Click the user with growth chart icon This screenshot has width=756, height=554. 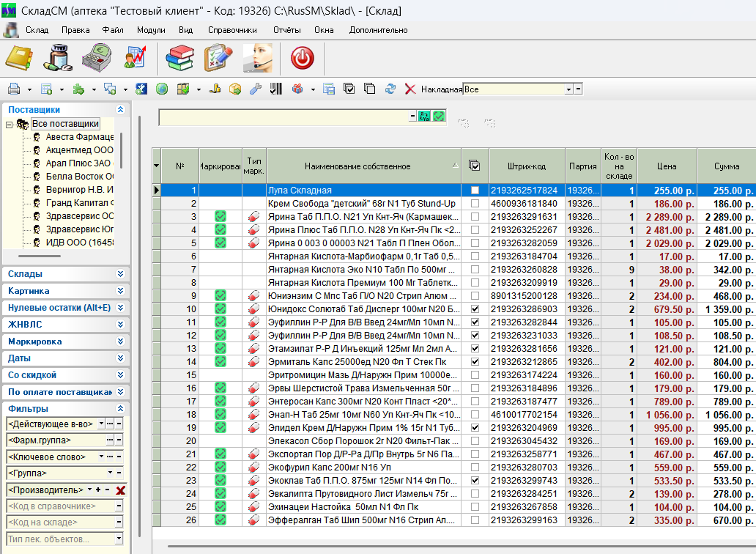135,58
